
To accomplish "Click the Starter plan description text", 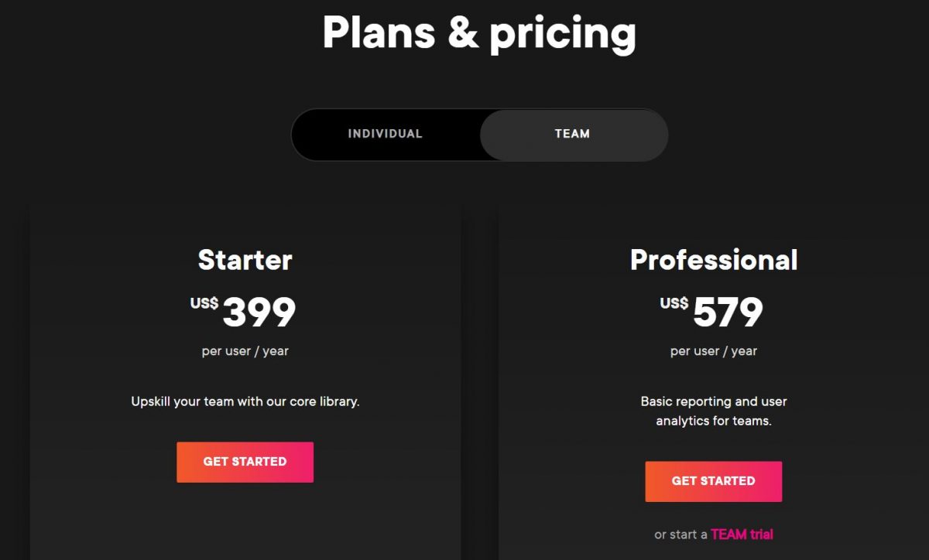I will pos(245,401).
